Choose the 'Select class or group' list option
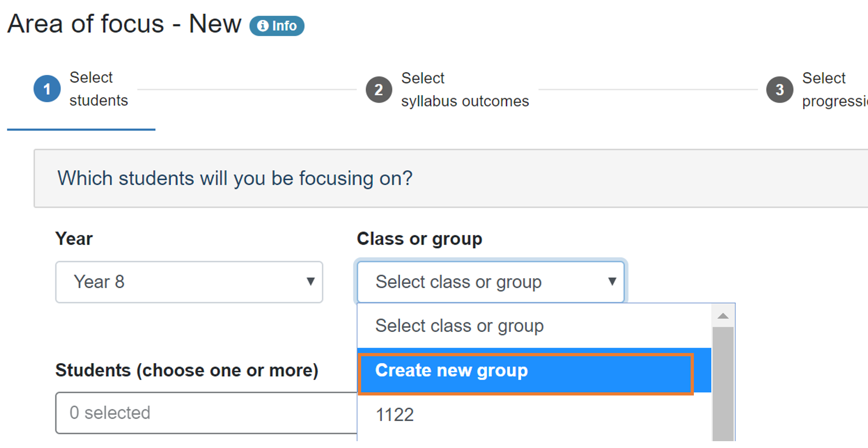This screenshot has height=448, width=868. [459, 326]
